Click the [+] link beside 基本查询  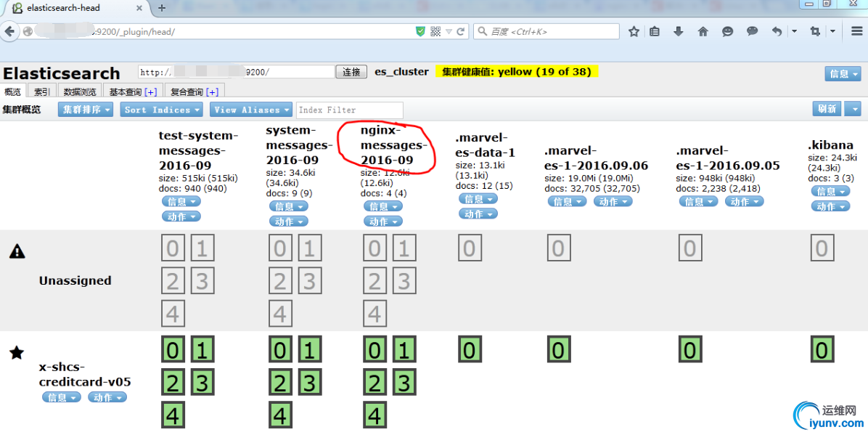[150, 92]
